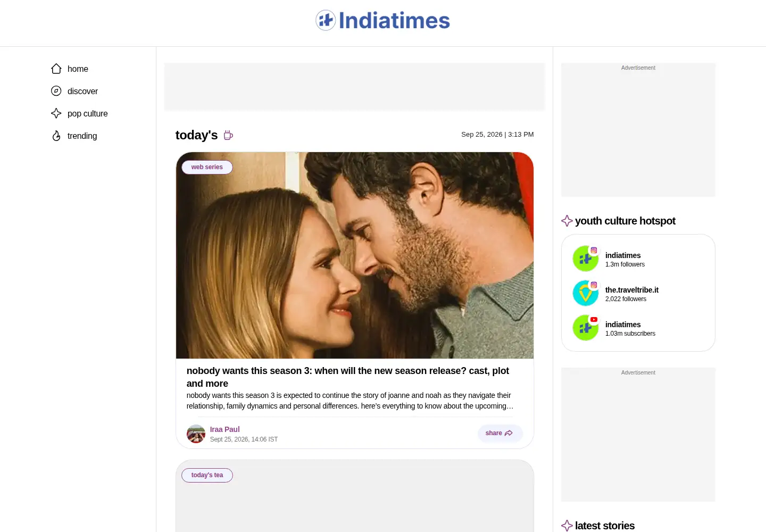Open author Iraa Paul's profile link
The image size is (766, 532).
click(224, 429)
